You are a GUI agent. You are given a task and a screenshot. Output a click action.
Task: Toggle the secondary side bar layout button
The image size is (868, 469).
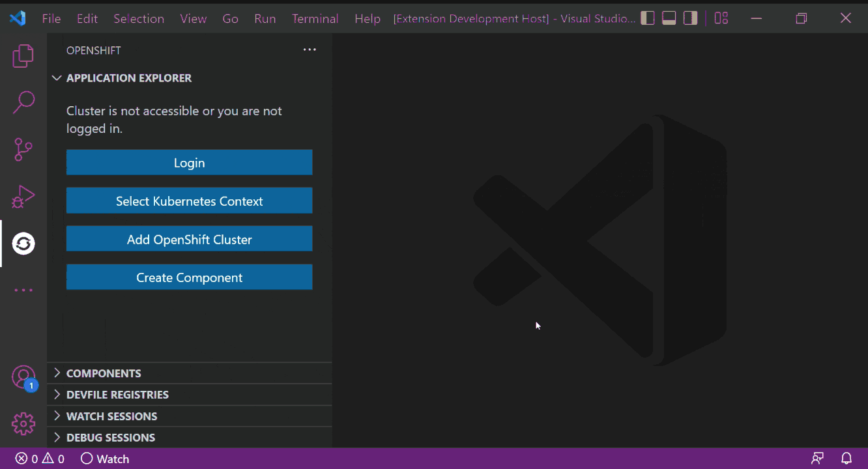[x=690, y=18]
